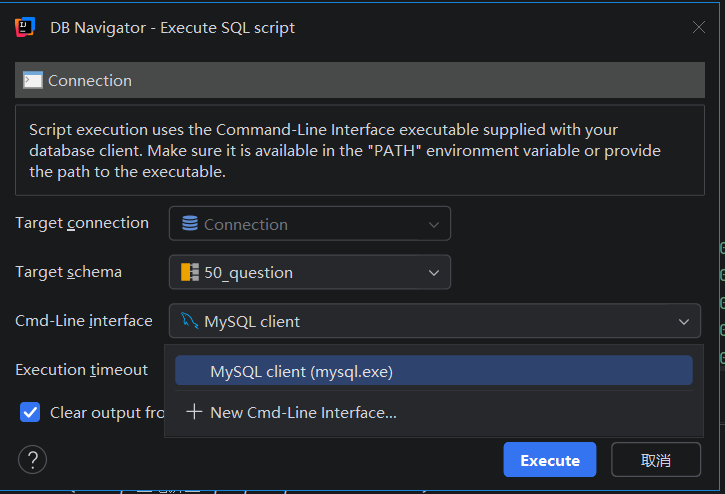This screenshot has height=494, width=725.
Task: Click the Cmd-Line interface label
Action: pyautogui.click(x=84, y=321)
